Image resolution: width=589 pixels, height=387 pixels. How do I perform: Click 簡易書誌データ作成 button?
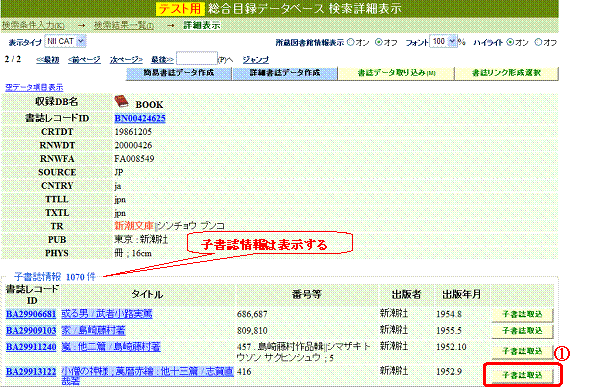[178, 73]
